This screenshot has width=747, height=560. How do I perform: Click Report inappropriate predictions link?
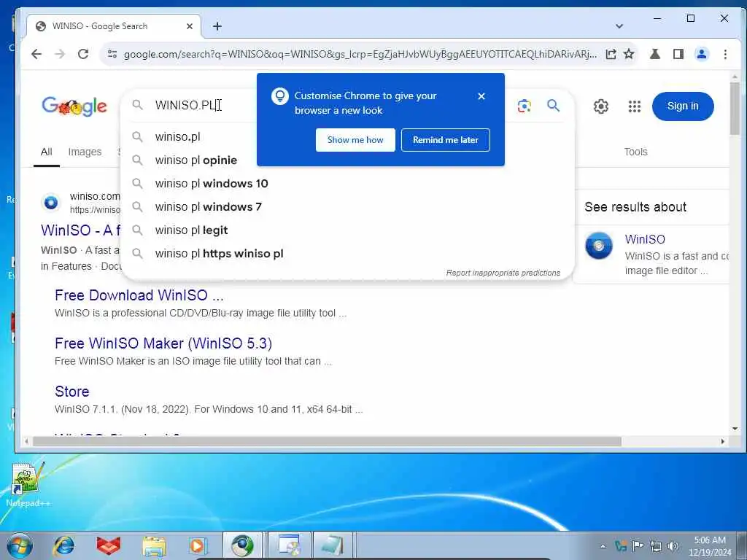pyautogui.click(x=503, y=273)
